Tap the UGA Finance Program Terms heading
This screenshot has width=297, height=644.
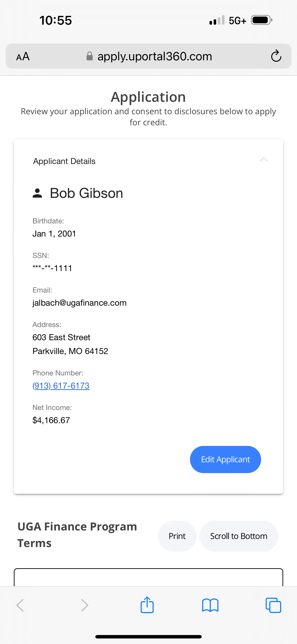[77, 535]
